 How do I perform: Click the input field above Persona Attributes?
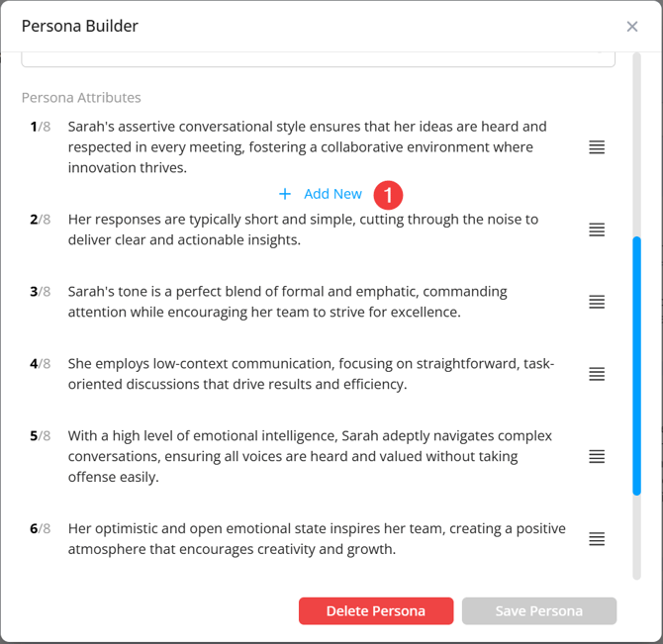click(318, 58)
